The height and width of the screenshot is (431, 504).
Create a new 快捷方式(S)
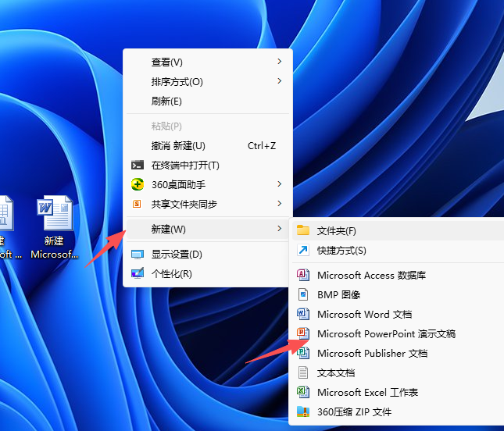398,250
